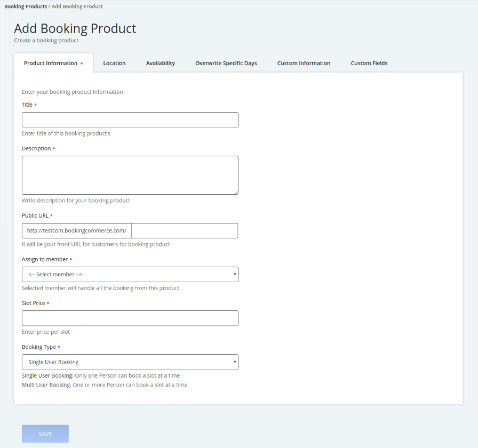478x448 pixels.
Task: Click the Add Booking Product breadcrumb text
Action: point(77,6)
